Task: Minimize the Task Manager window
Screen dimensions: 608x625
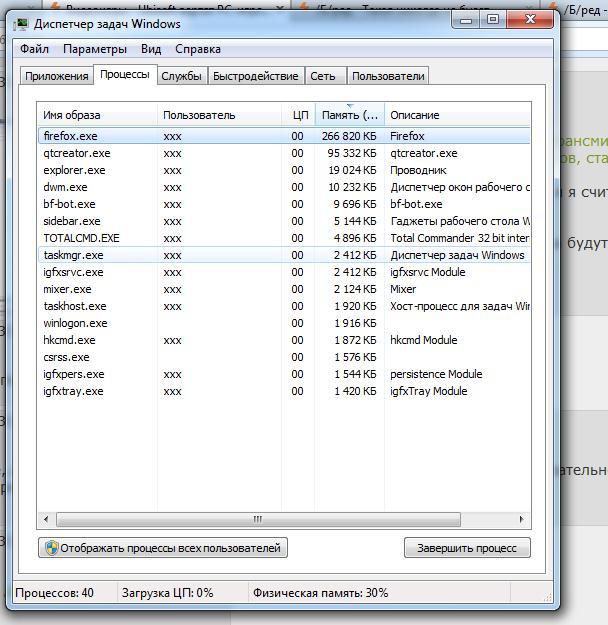Action: click(x=466, y=20)
